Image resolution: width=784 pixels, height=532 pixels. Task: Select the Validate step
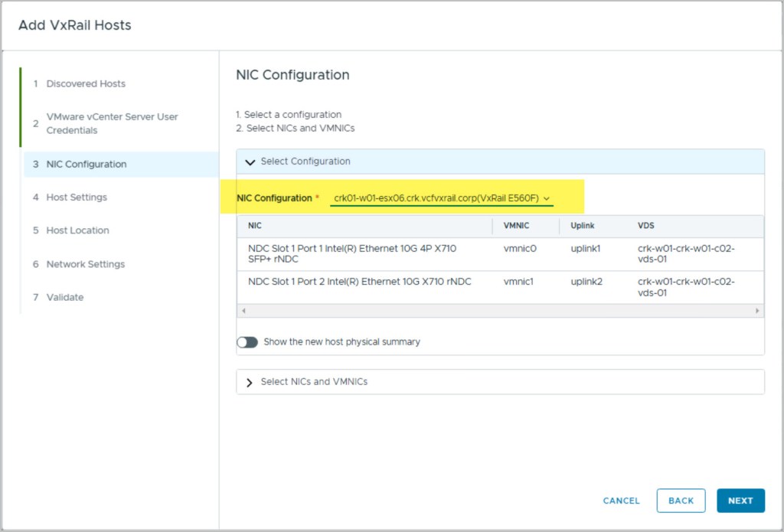[x=65, y=297]
